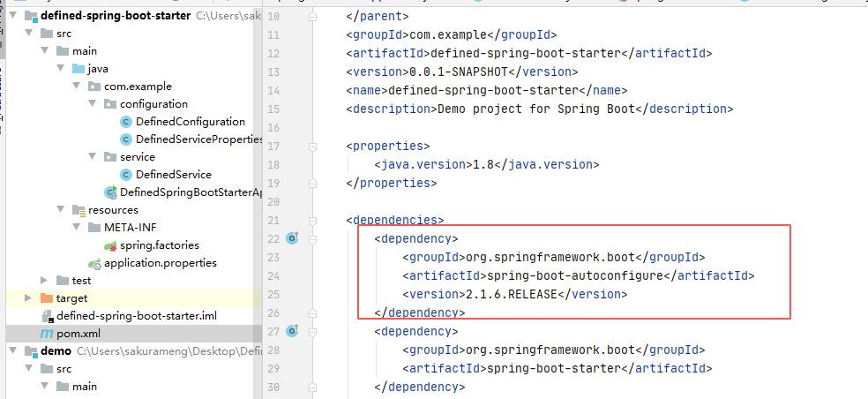The image size is (868, 399).
Task: Click 0.0.1-SNAPSHOT version text
Action: click(459, 72)
